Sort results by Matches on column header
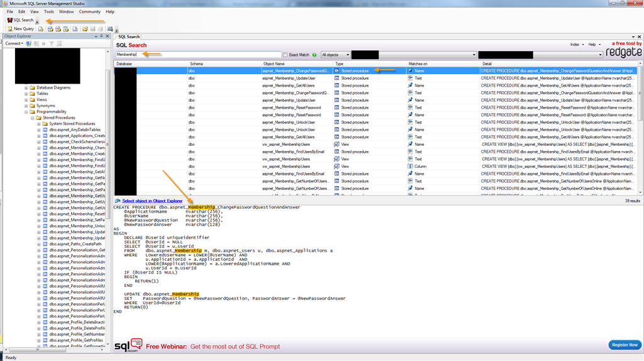Viewport: 644px width, 361px height. 443,64
